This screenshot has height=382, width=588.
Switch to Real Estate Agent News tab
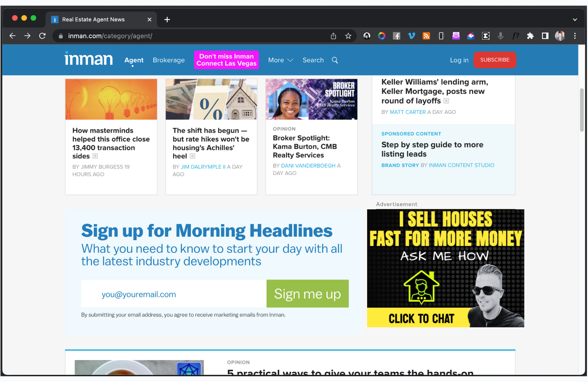(101, 19)
